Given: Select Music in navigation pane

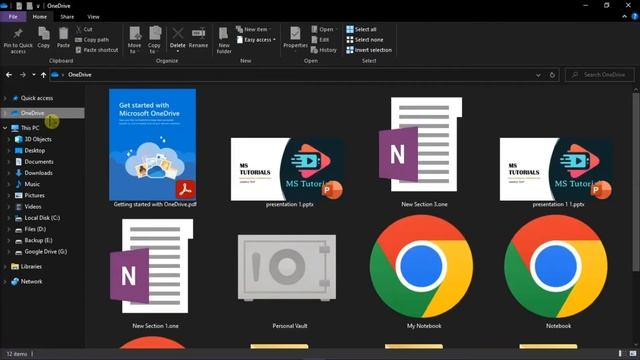Looking at the screenshot, I should pos(32,184).
